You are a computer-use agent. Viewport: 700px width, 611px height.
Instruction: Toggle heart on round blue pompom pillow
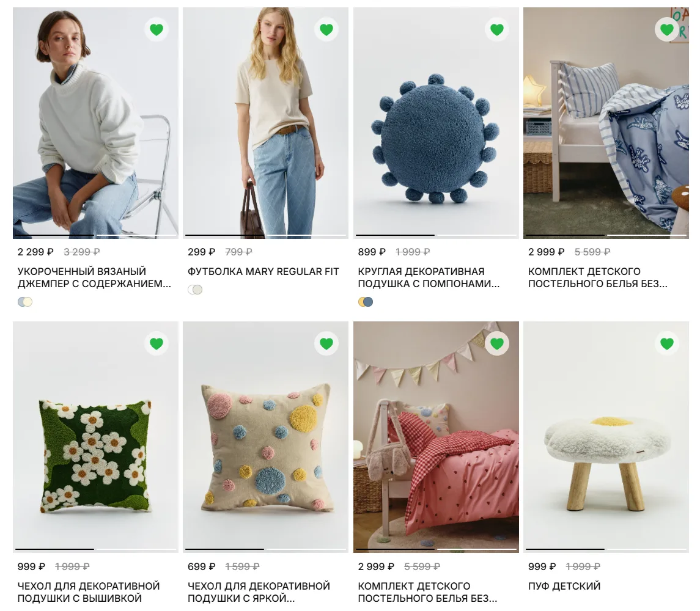(x=497, y=29)
